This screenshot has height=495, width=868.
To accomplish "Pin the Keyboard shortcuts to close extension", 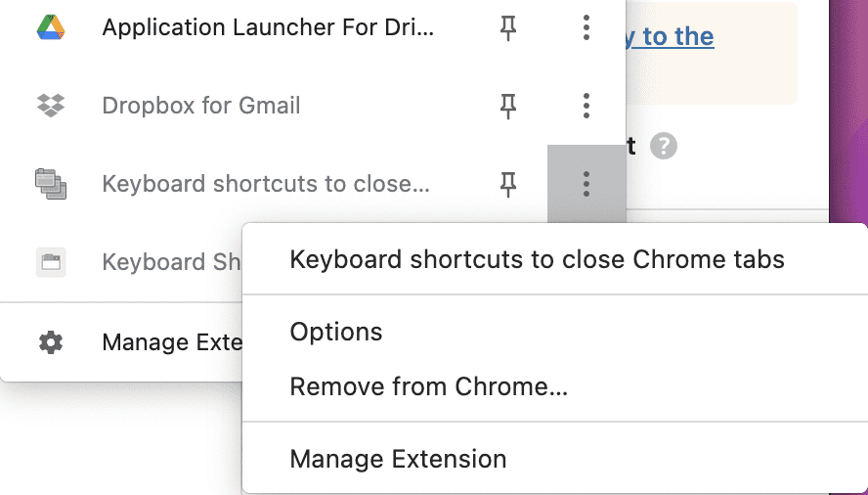I will 508,184.
